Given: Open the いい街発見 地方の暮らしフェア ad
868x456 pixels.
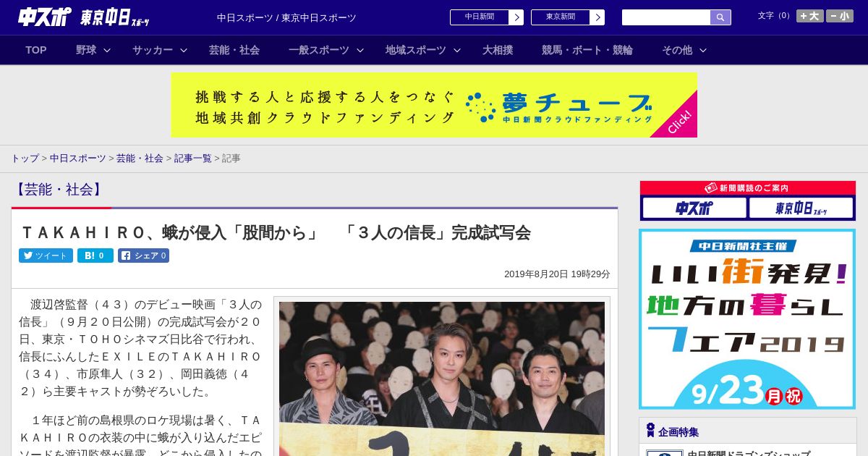Looking at the screenshot, I should (x=747, y=319).
